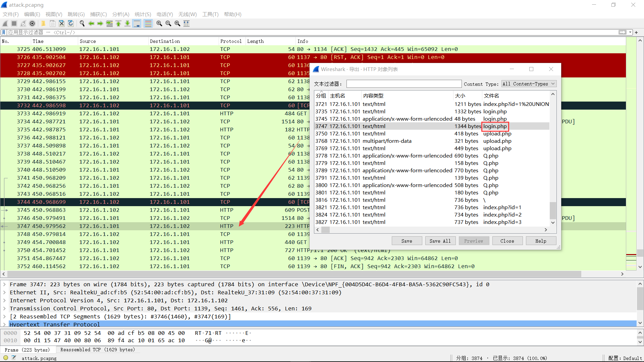Open expert information status icon
This screenshot has height=362, width=644.
coord(6,358)
